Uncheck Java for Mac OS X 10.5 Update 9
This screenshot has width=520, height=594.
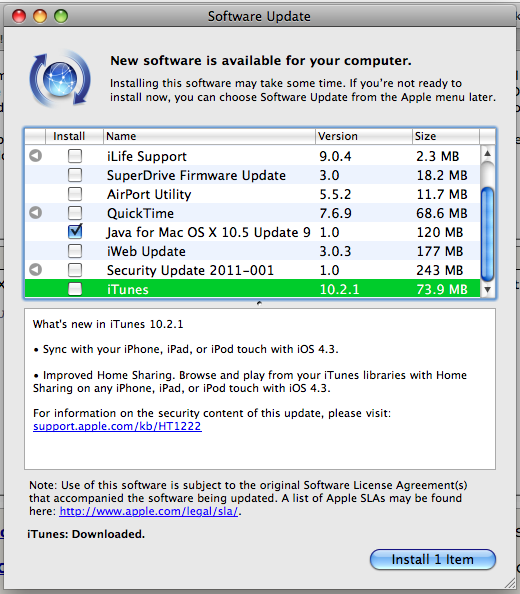click(75, 231)
